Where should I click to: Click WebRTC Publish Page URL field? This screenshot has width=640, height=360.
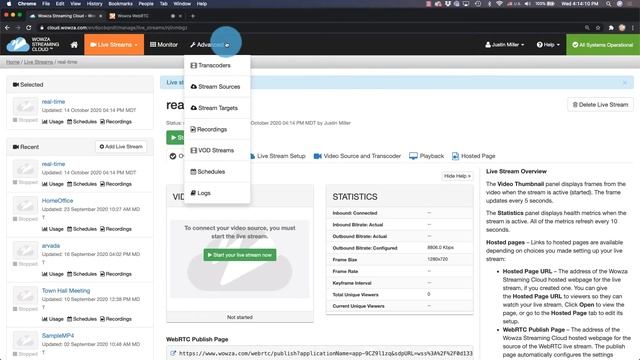[x=320, y=353]
